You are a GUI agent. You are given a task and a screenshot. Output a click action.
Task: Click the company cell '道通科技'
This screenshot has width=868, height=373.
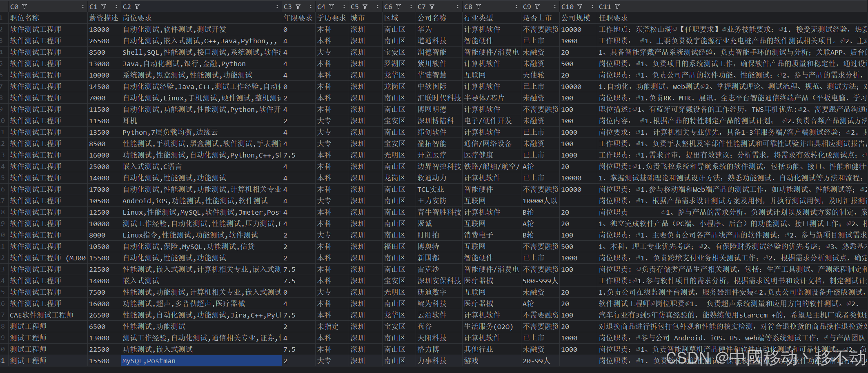(432, 41)
